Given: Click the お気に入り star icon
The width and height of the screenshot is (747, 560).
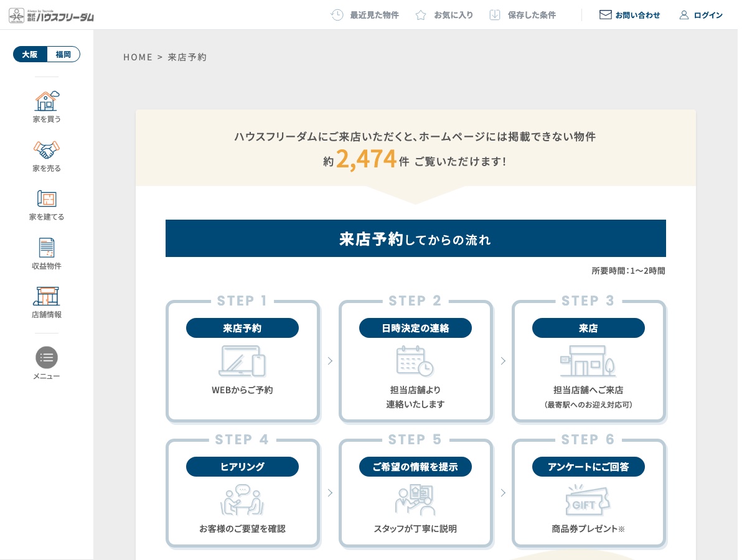Looking at the screenshot, I should pos(421,15).
